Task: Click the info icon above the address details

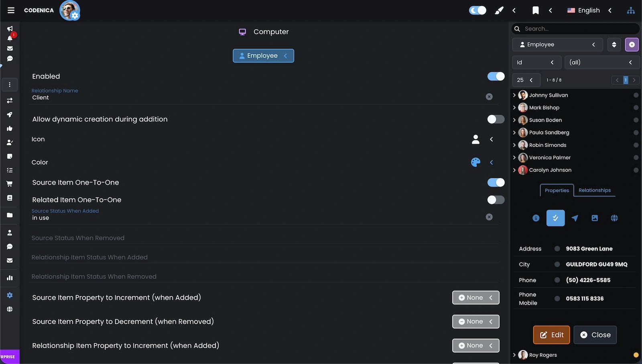Action: click(536, 218)
